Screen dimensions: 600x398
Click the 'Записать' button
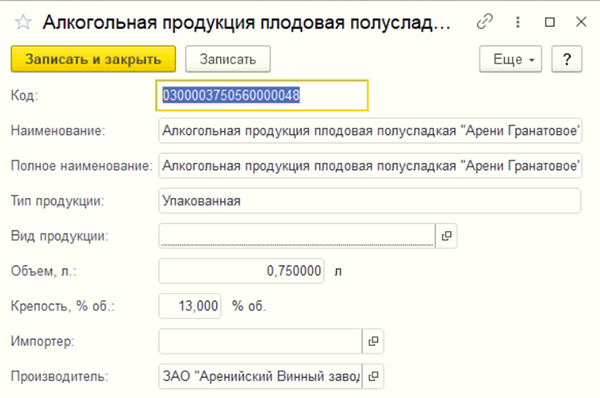point(228,59)
